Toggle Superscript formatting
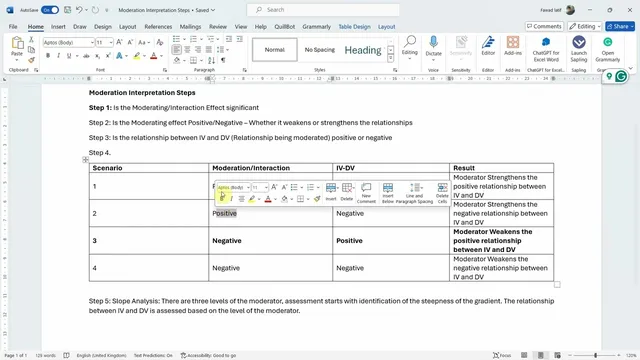The image size is (640, 360). (x=108, y=56)
